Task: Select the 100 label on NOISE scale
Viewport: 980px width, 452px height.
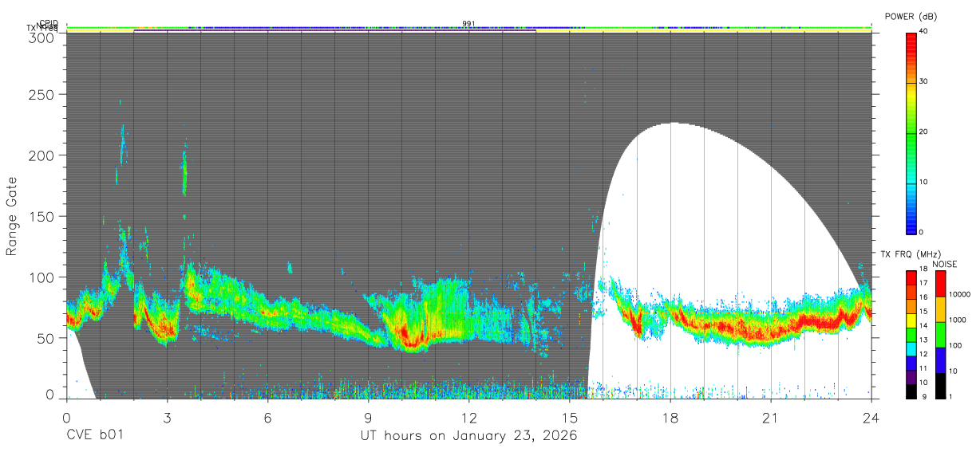Action: (955, 346)
